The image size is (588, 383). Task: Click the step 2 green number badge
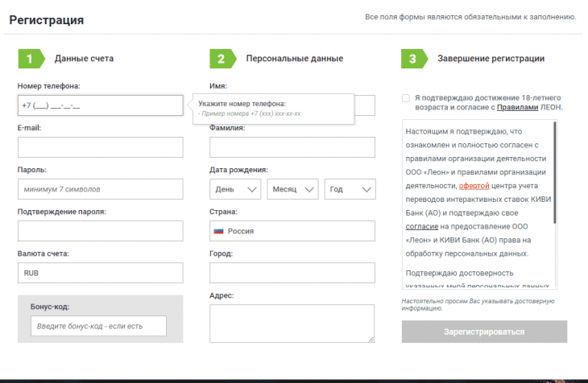point(221,59)
